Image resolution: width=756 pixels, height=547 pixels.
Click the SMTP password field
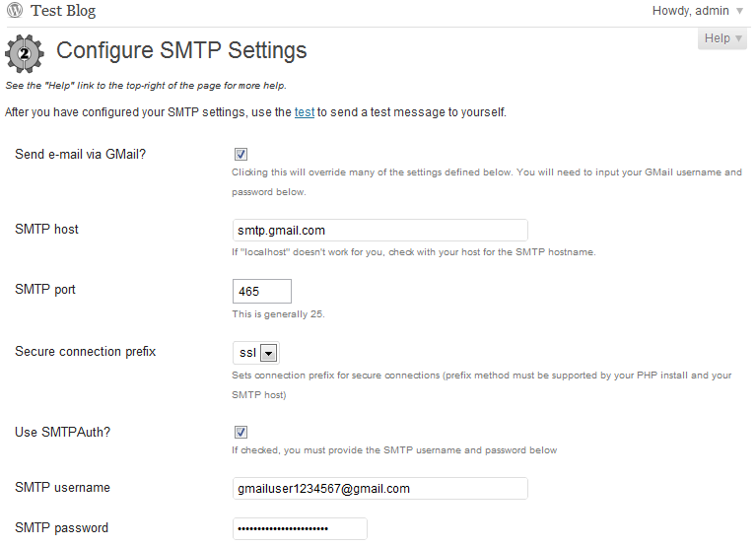pos(300,529)
